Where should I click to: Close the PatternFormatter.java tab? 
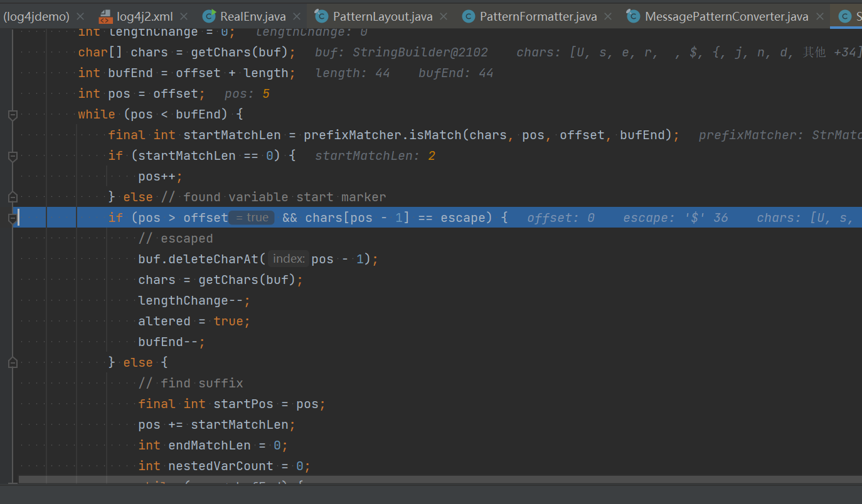point(608,17)
